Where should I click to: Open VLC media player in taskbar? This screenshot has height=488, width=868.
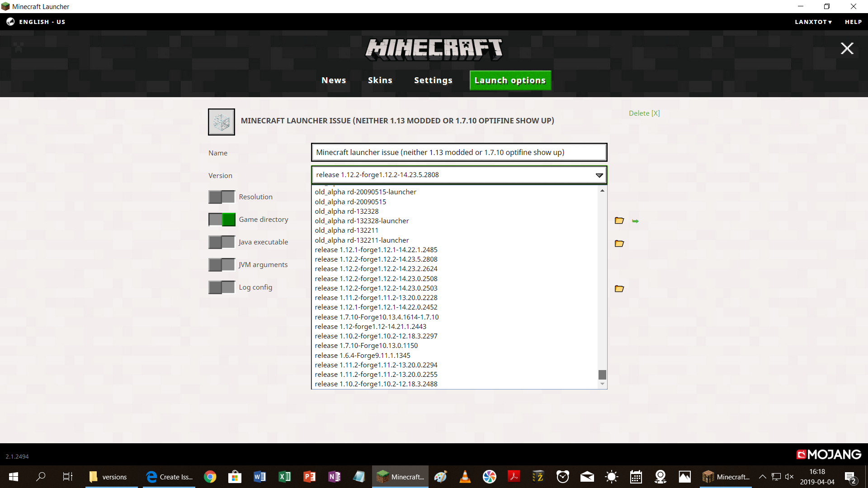465,477
